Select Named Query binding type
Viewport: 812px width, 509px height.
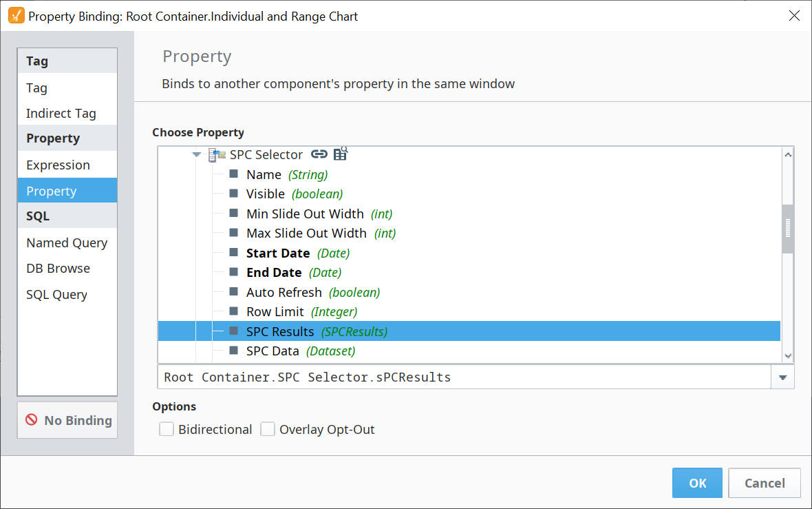67,242
